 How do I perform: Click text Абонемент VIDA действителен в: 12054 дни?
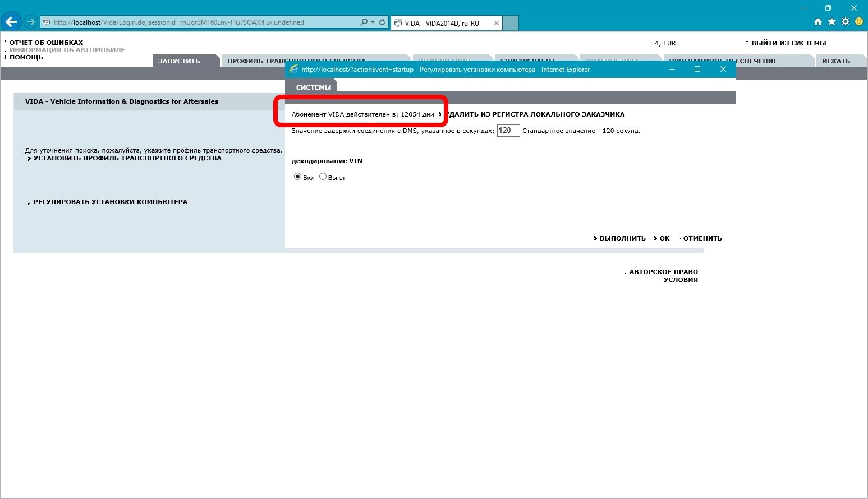tap(362, 114)
